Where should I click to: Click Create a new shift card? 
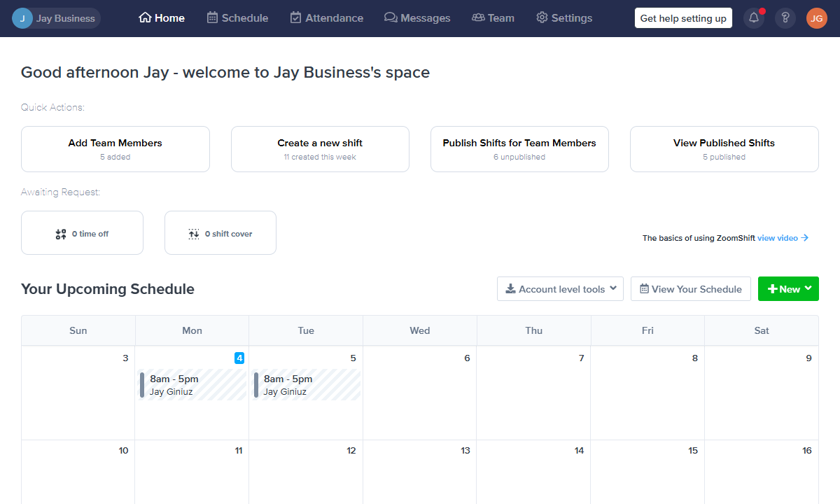click(320, 149)
